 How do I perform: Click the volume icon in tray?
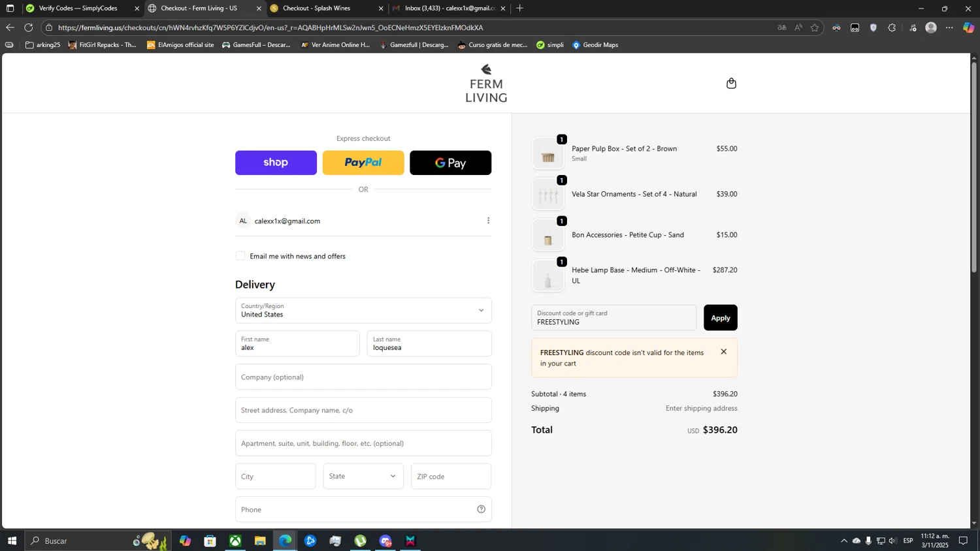[x=892, y=541]
